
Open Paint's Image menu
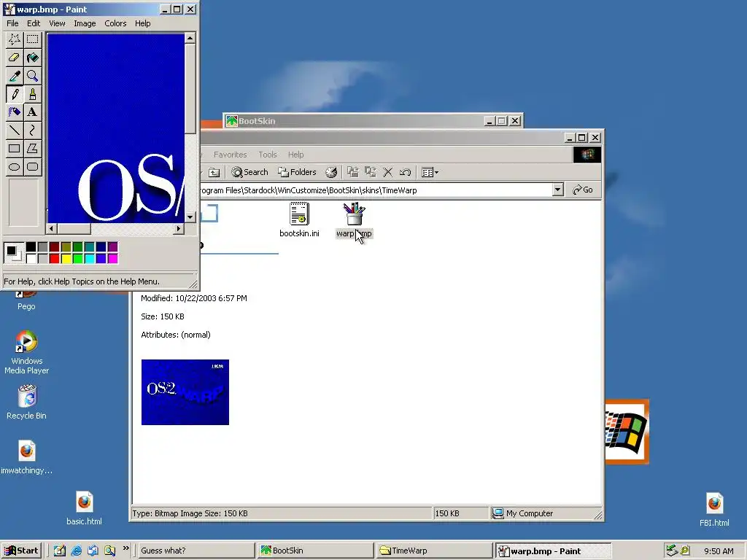tap(85, 23)
